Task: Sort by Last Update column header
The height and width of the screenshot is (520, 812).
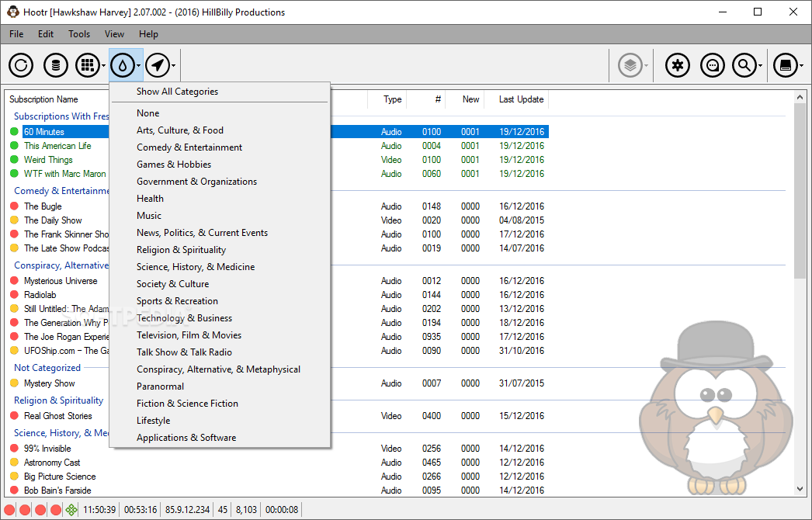Action: [x=521, y=99]
